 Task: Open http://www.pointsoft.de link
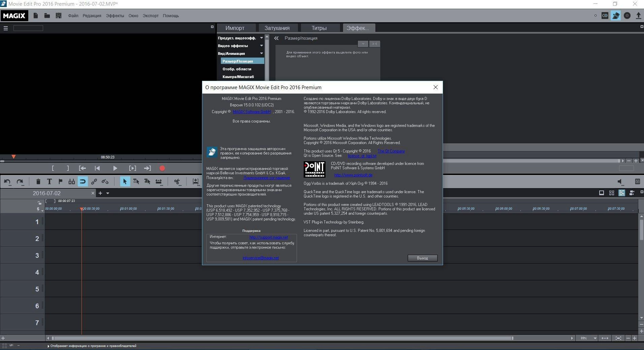coord(353,175)
